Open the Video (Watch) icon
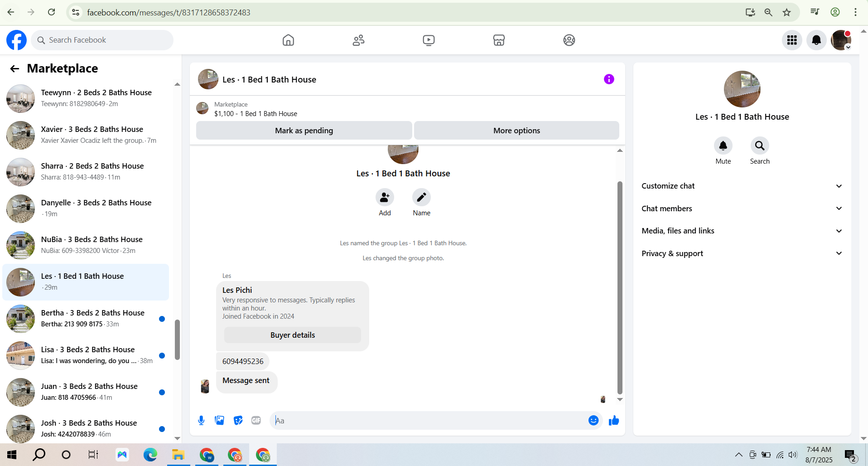The width and height of the screenshot is (868, 466). 429,40
